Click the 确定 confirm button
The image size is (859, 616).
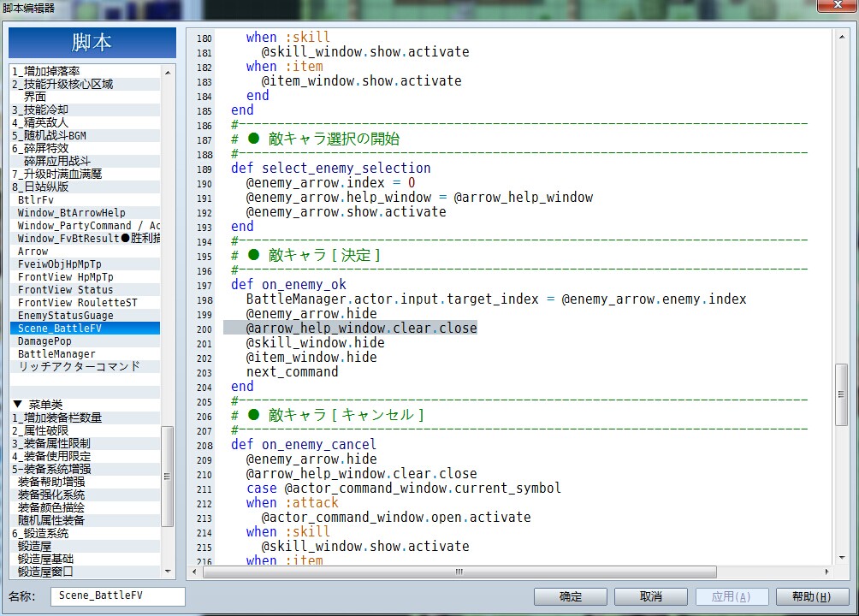[571, 596]
